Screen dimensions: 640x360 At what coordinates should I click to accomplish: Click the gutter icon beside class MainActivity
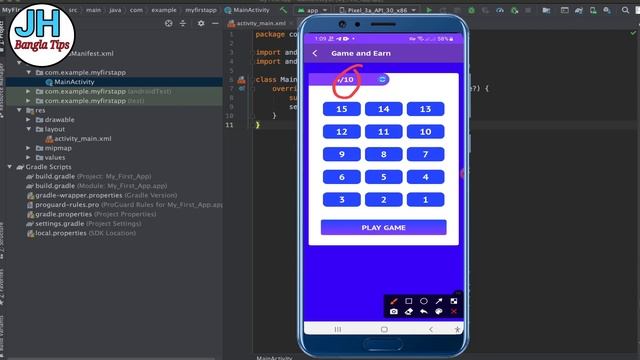(242, 80)
